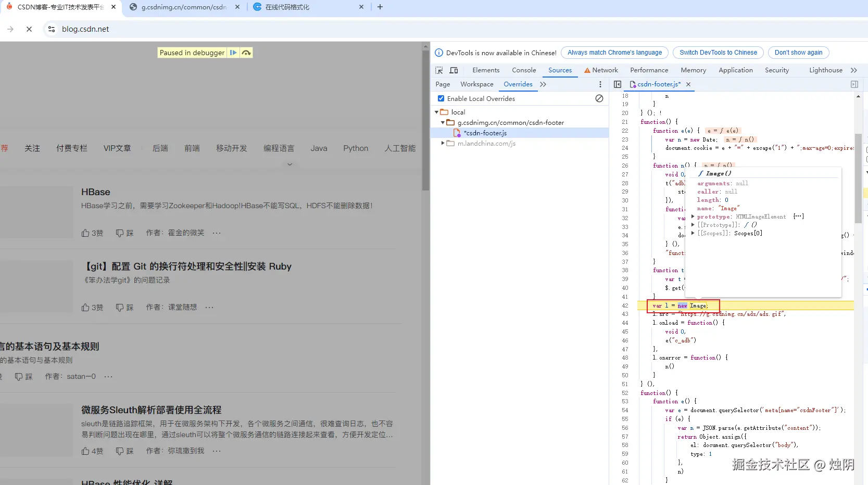The image size is (868, 485).
Task: Open the Console panel
Action: coord(524,70)
